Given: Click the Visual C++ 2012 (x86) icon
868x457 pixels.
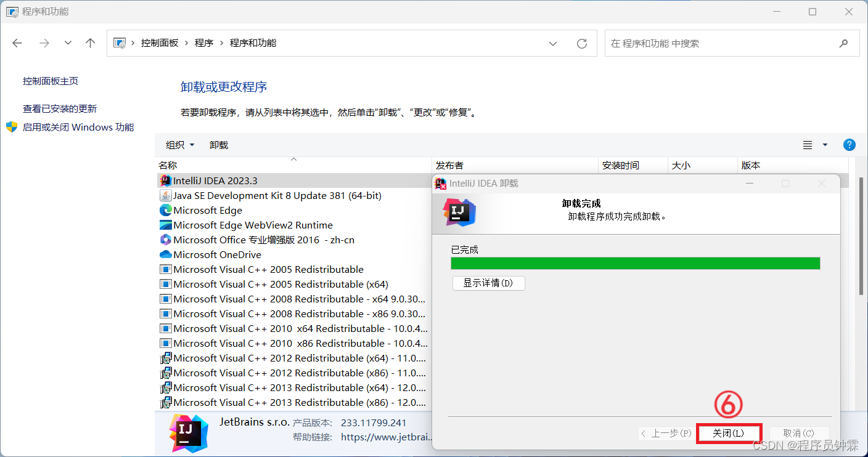Looking at the screenshot, I should [x=165, y=373].
